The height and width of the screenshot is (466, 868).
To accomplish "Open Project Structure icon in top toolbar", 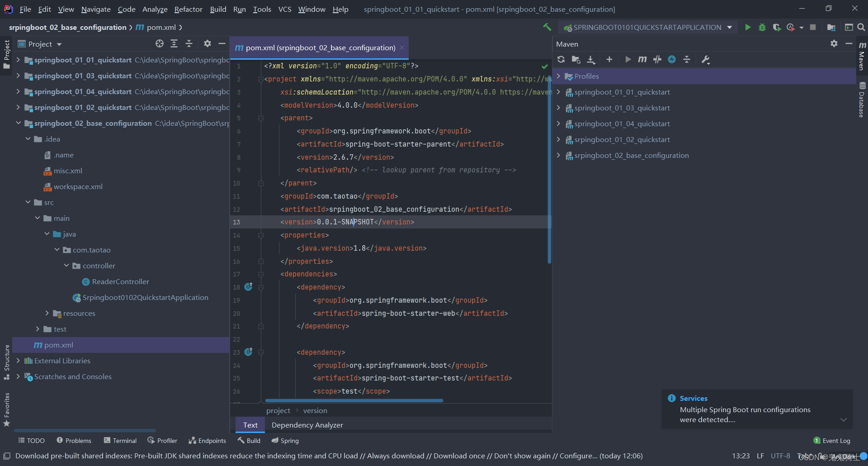I will pos(831,27).
